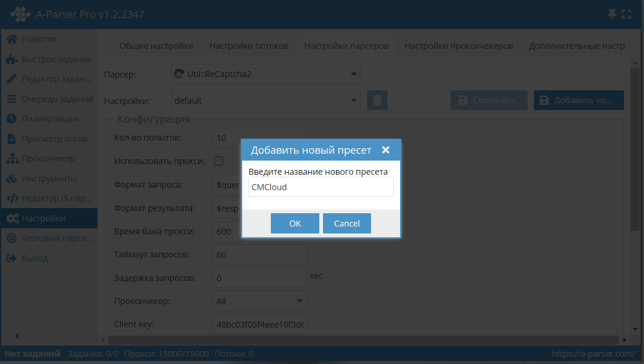Click Время бана прокси field
Image resolution: width=644 pixels, height=364 pixels.
pos(260,231)
